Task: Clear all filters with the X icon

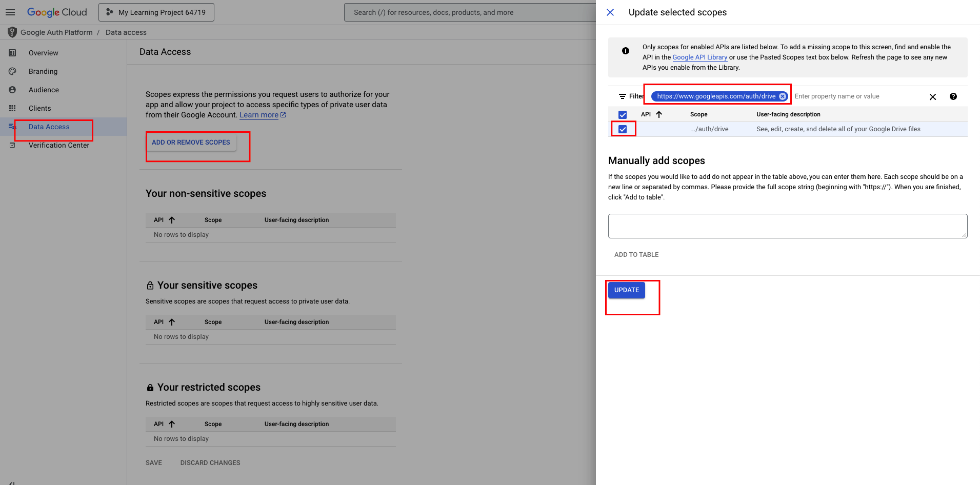Action: coord(933,96)
